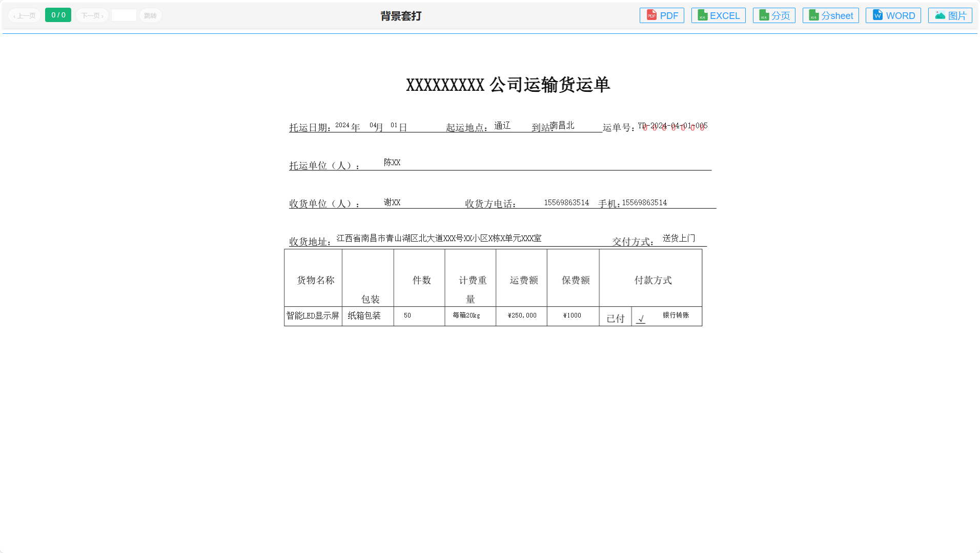Screen dimensions: 980x553
Task: Go to previous page with 上一页
Action: click(25, 15)
